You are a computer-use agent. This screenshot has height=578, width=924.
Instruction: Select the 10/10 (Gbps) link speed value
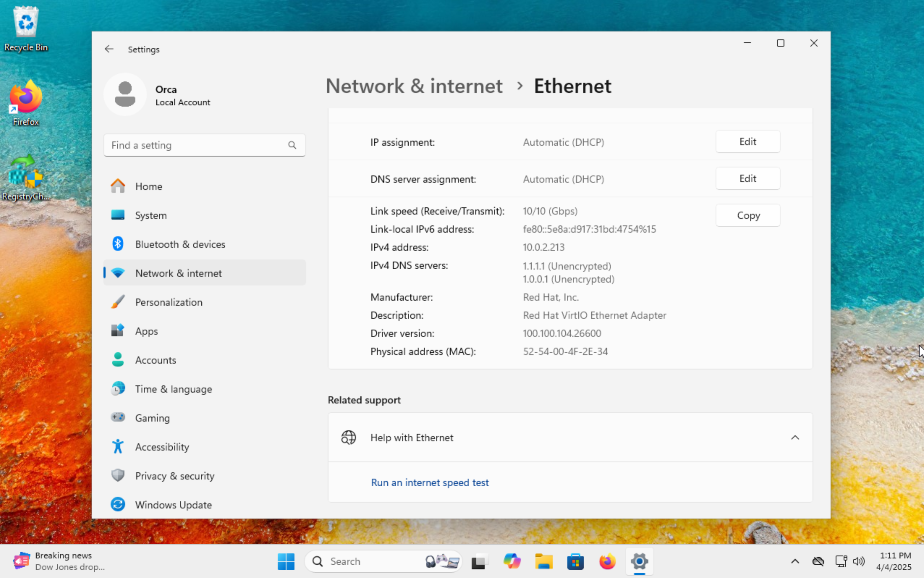click(x=550, y=211)
